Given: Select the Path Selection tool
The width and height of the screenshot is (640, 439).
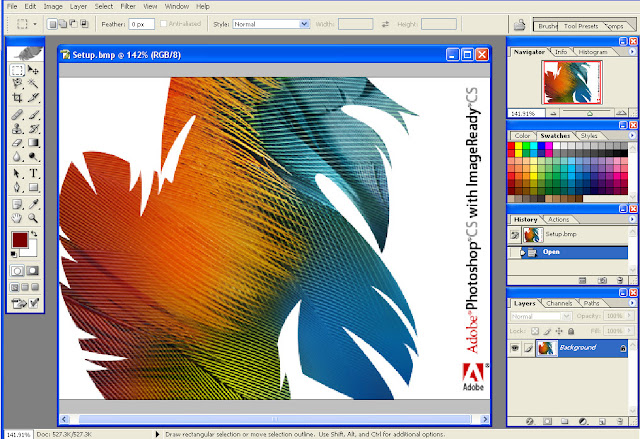Looking at the screenshot, I should [x=17, y=173].
